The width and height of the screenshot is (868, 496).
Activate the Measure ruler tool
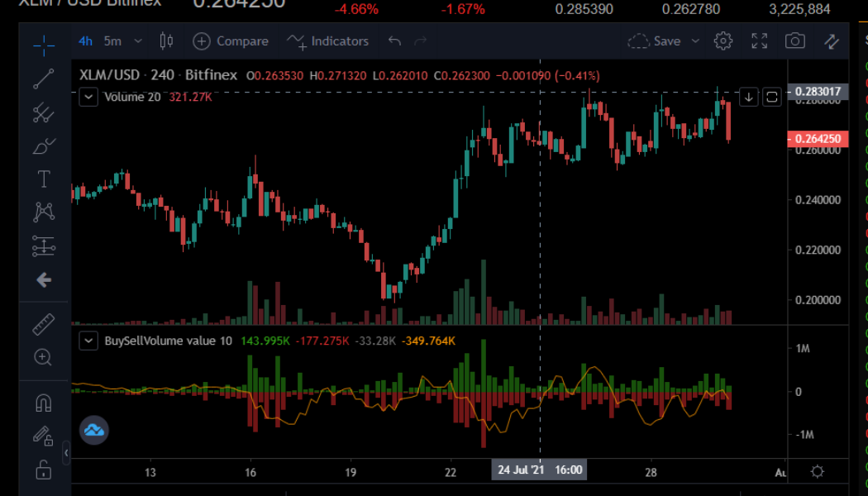tap(42, 323)
